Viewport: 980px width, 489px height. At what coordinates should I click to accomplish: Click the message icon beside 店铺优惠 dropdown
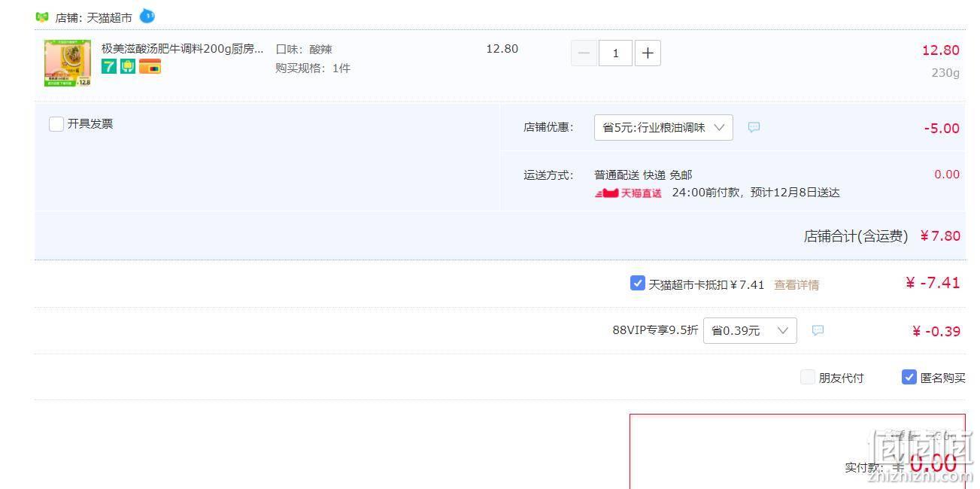tap(754, 127)
